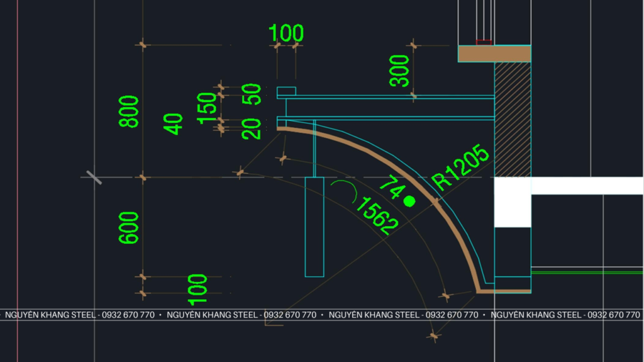Select the 800 vertical dimension text
This screenshot has width=644, height=362.
point(128,111)
